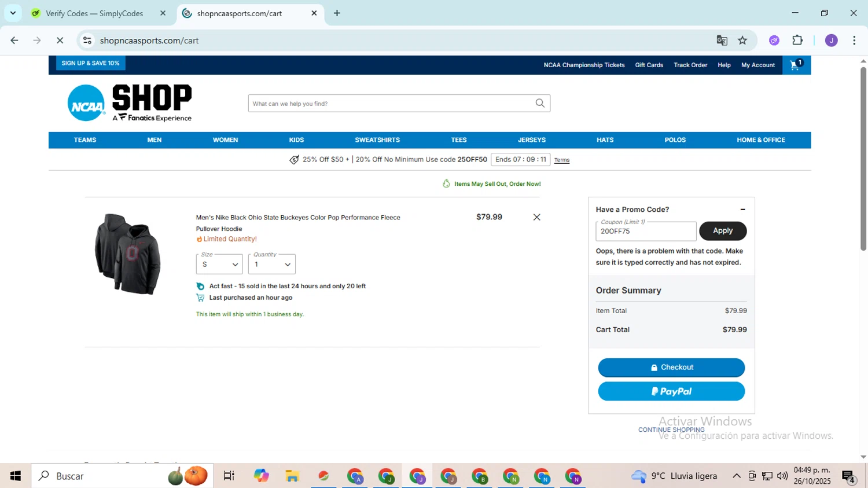Open the Track Order link
The width and height of the screenshot is (868, 488).
point(690,65)
